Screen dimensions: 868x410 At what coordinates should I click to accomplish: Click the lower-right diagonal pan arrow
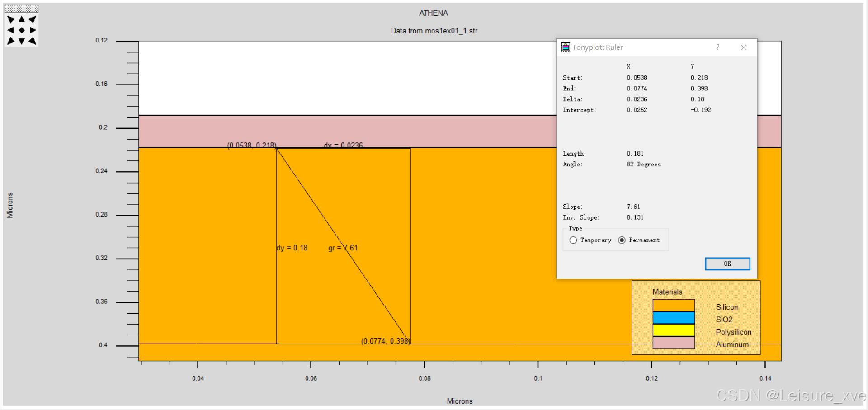(33, 41)
